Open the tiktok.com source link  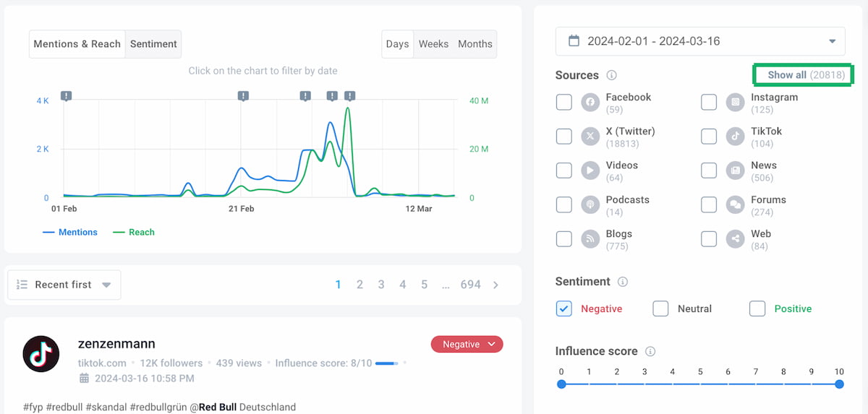(102, 363)
